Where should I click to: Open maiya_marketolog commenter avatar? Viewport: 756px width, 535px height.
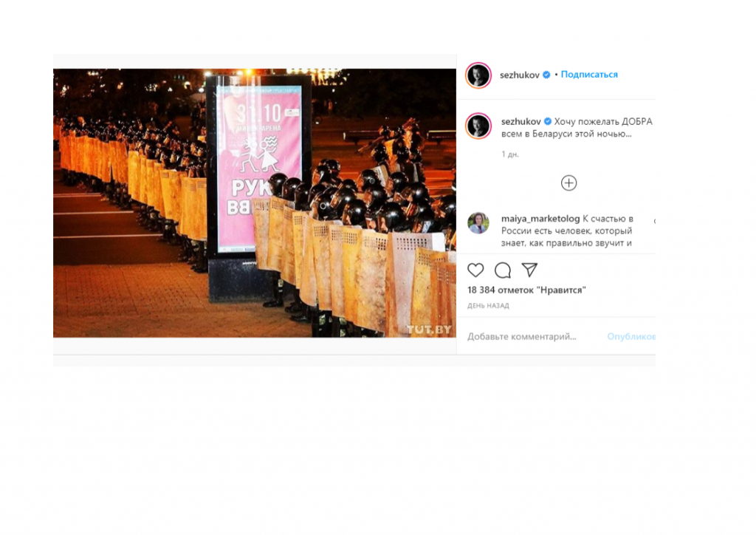click(478, 223)
